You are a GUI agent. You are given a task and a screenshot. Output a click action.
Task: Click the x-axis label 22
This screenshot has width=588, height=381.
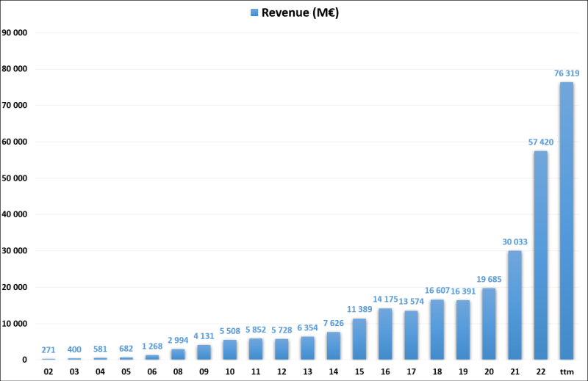(x=541, y=371)
